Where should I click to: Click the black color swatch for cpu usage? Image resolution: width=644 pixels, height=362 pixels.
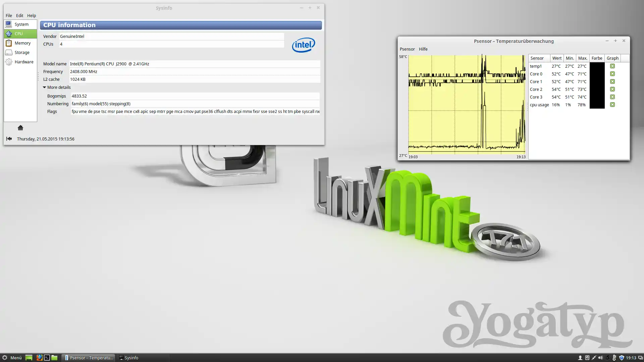597,105
